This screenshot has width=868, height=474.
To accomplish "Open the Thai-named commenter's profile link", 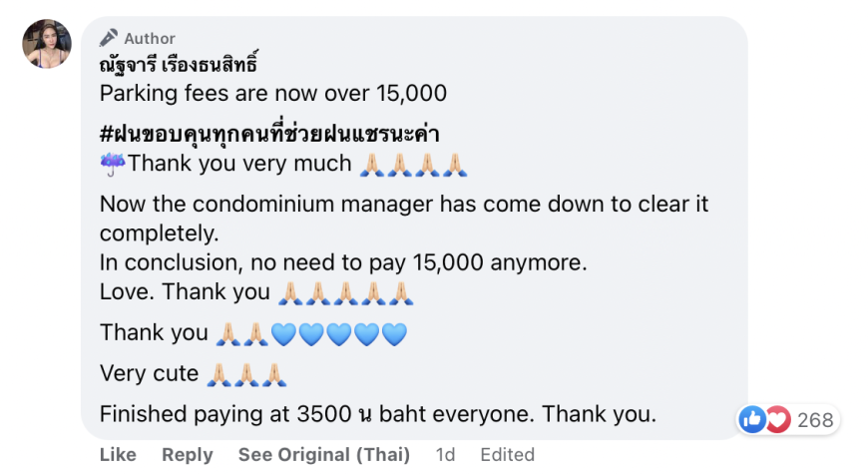I will click(179, 65).
